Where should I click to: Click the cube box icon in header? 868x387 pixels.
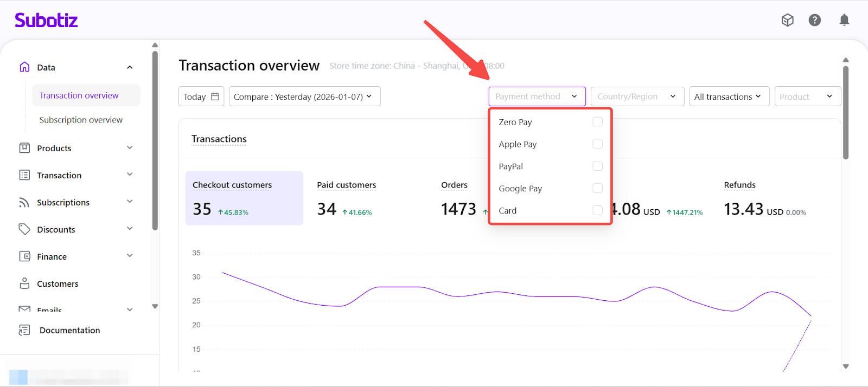787,20
